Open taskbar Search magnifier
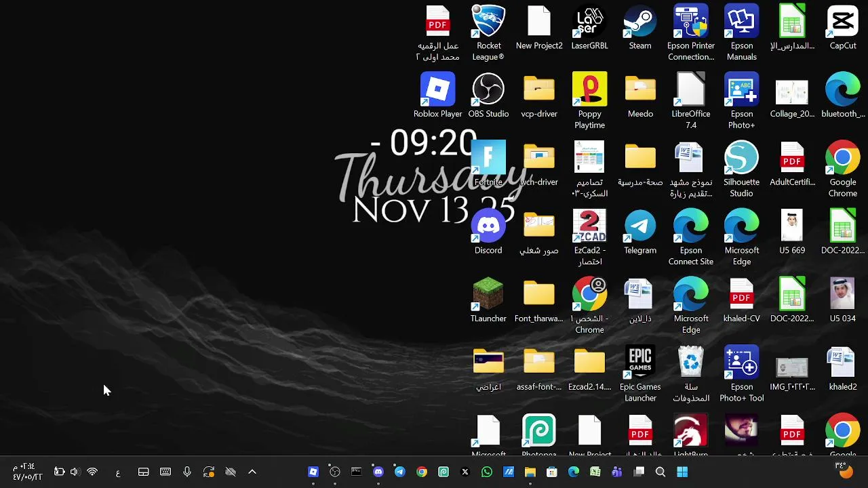The height and width of the screenshot is (488, 868). point(660,472)
